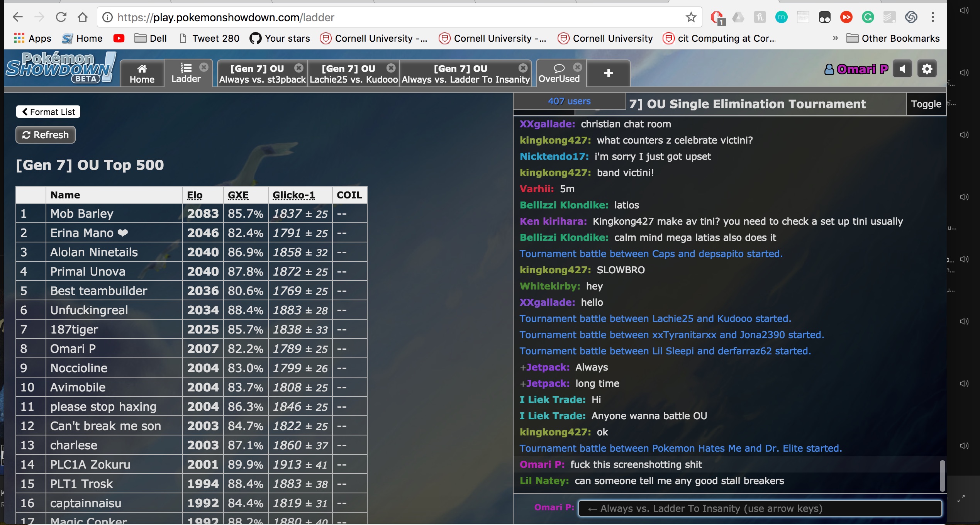Open OverUsed chat room tab
This screenshot has width=980, height=525.
click(x=559, y=73)
